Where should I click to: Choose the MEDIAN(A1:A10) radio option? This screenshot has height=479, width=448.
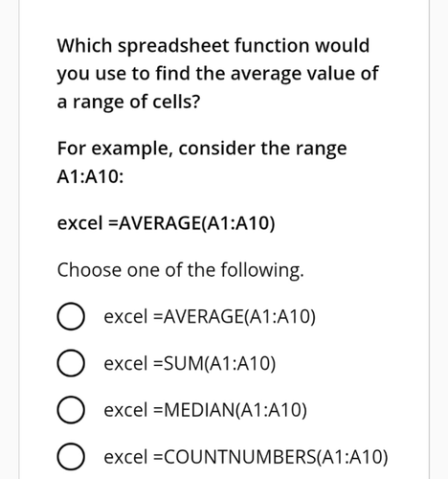71,410
